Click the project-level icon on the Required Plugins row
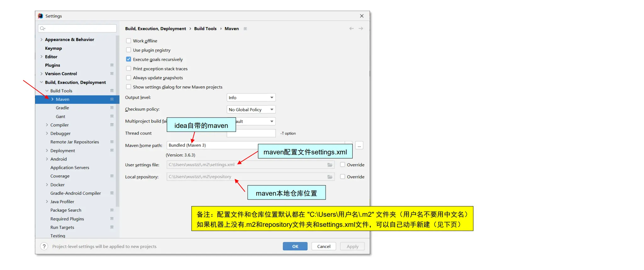Screen dimensions: 644x270 [112, 218]
